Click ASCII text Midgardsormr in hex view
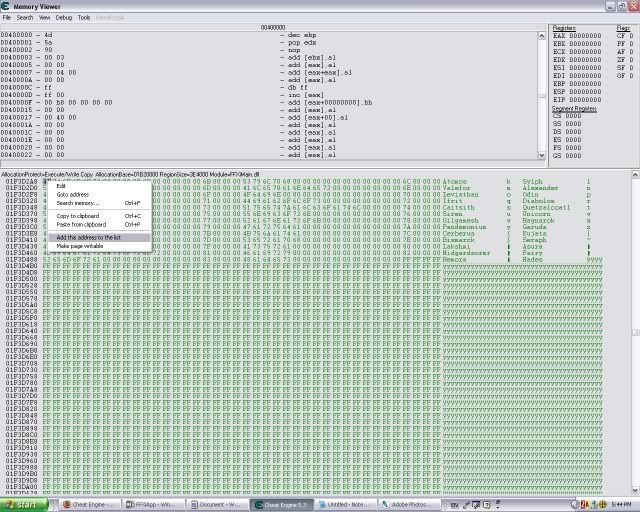 (x=467, y=253)
